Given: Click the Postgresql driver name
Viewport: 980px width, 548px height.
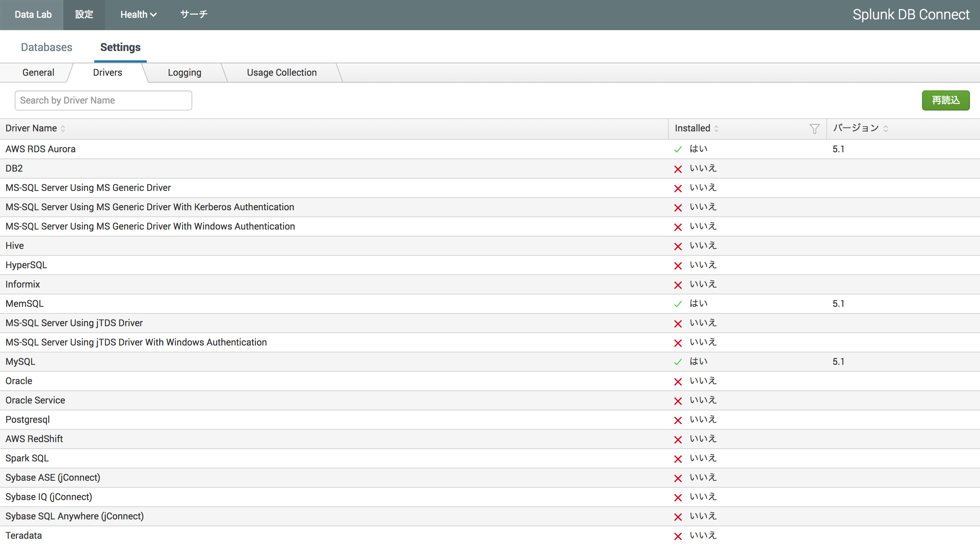Looking at the screenshot, I should 27,420.
